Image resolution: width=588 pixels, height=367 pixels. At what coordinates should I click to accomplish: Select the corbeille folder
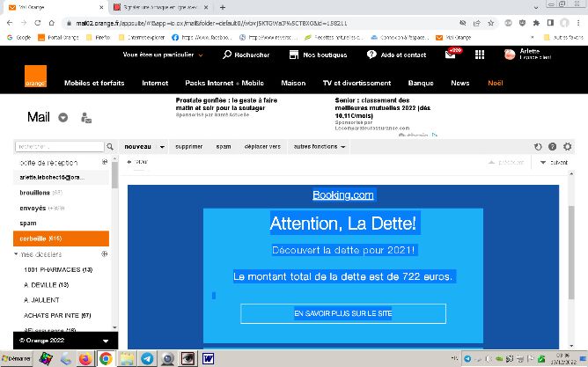point(61,239)
